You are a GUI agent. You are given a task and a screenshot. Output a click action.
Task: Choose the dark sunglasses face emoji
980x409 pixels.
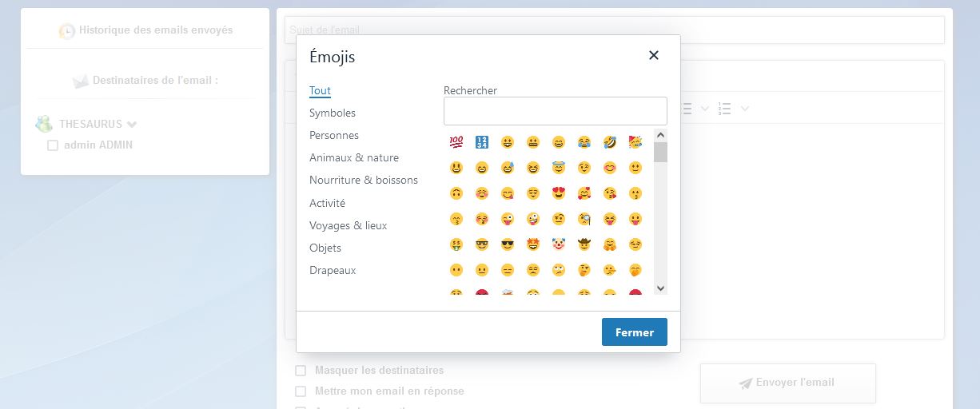(x=508, y=244)
